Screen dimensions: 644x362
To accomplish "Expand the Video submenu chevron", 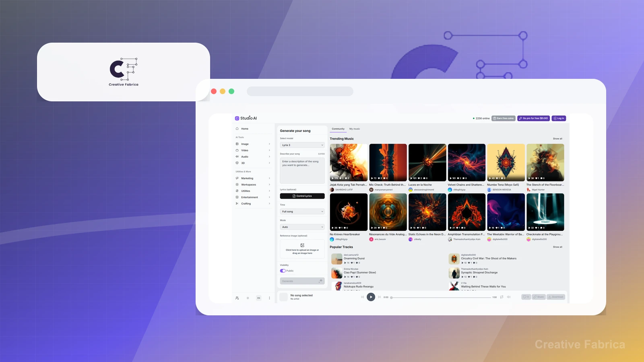I will click(x=269, y=150).
